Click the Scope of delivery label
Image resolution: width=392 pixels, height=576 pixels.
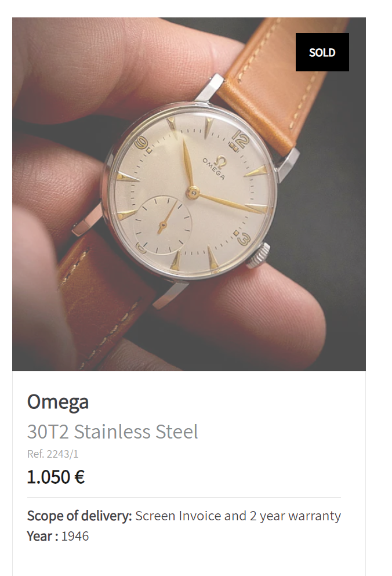[79, 516]
